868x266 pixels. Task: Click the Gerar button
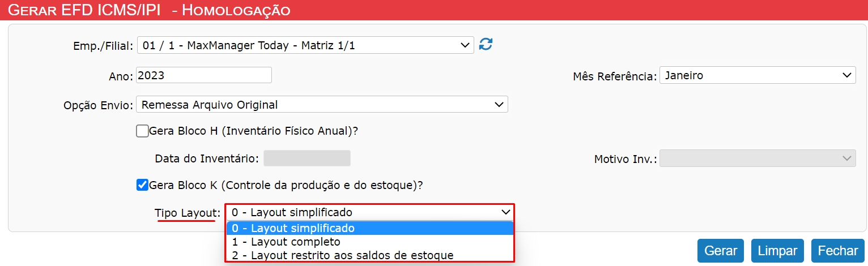click(x=721, y=251)
